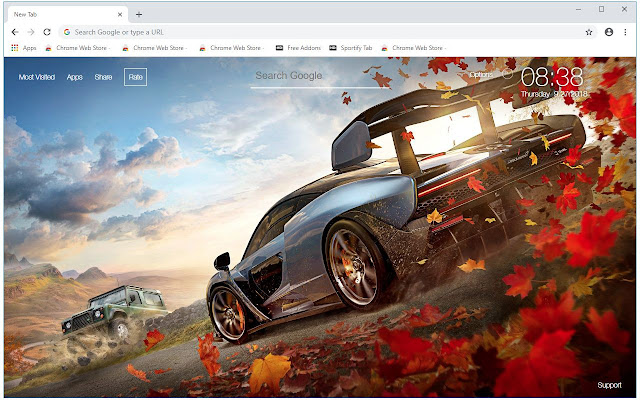640x400 pixels.
Task: Open the Apps grid bookmark in bookmarks bar
Action: click(x=24, y=48)
